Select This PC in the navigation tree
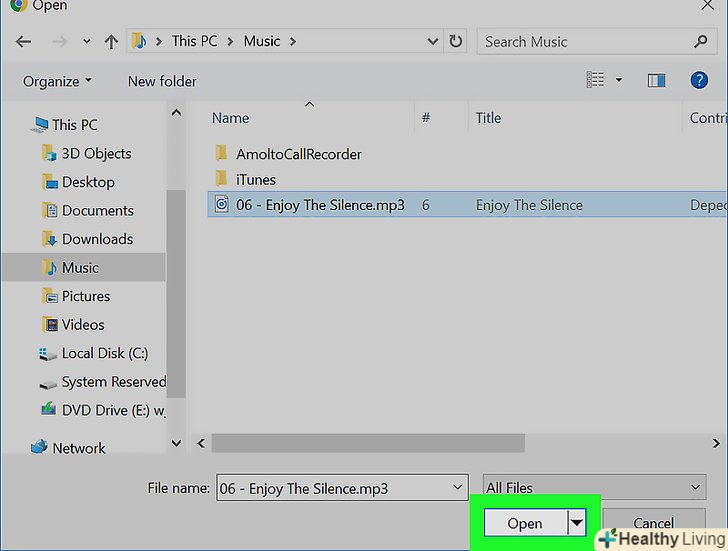Viewport: 728px width, 551px height. pos(65,125)
